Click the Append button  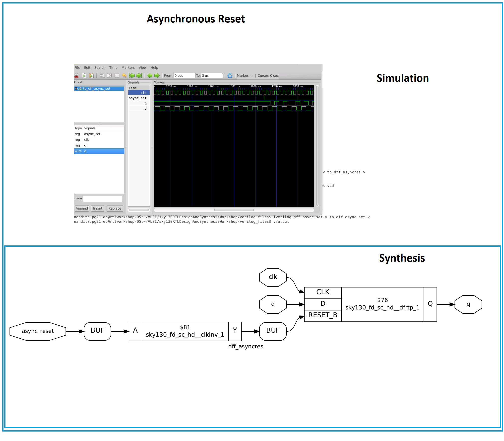[x=82, y=208]
